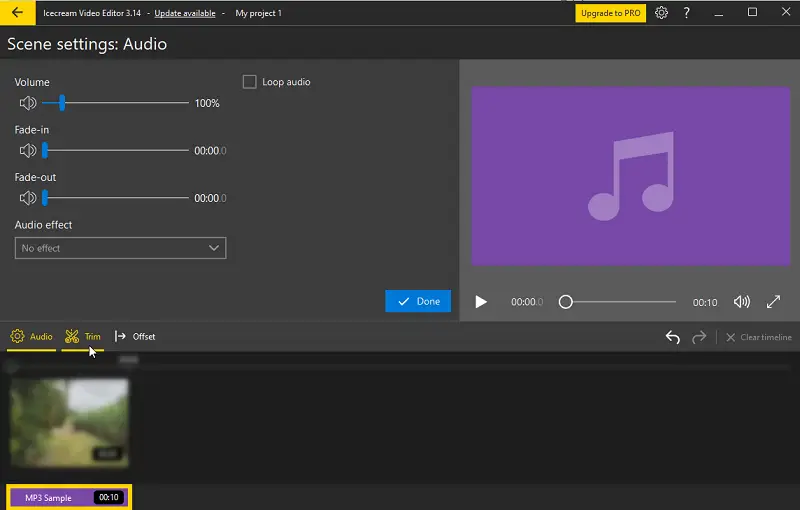This screenshot has height=510, width=800.
Task: Click the Fade-out slider handle
Action: point(45,198)
